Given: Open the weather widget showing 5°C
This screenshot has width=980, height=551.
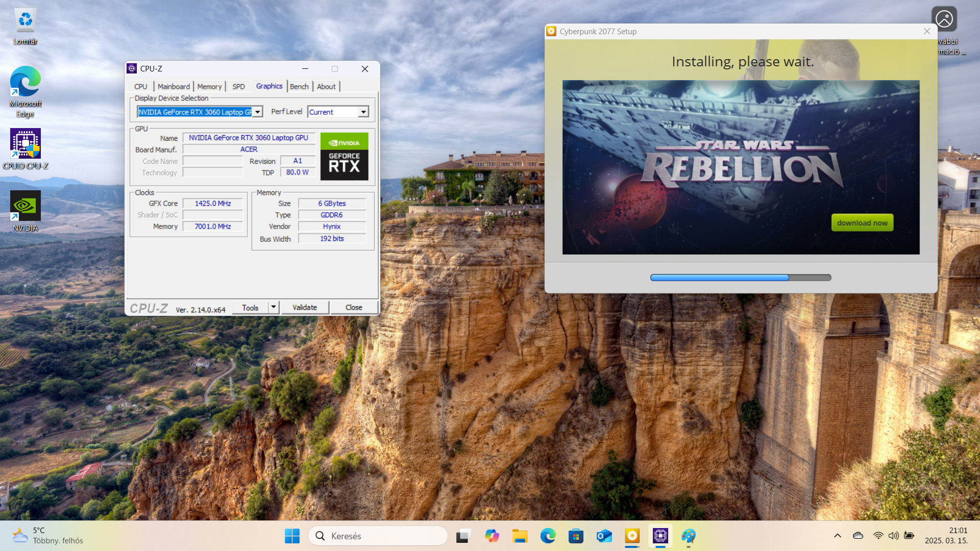Looking at the screenshot, I should [x=48, y=536].
